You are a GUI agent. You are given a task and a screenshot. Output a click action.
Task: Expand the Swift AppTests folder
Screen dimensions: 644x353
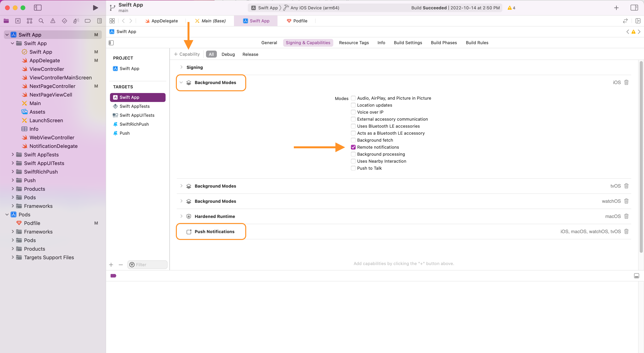12,155
